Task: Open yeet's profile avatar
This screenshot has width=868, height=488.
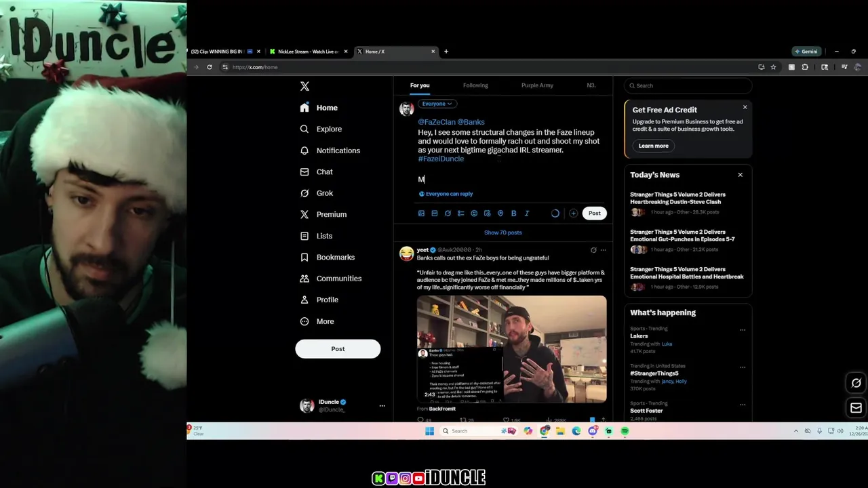Action: point(406,253)
